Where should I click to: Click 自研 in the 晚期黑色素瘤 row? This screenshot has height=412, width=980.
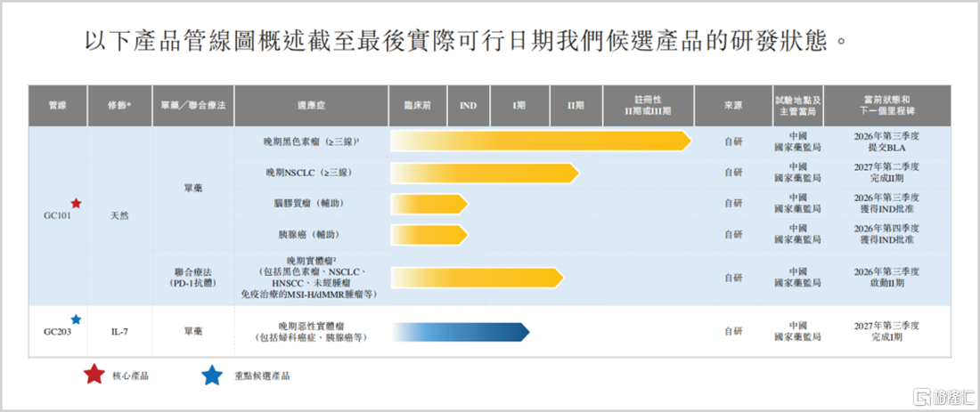pyautogui.click(x=733, y=142)
